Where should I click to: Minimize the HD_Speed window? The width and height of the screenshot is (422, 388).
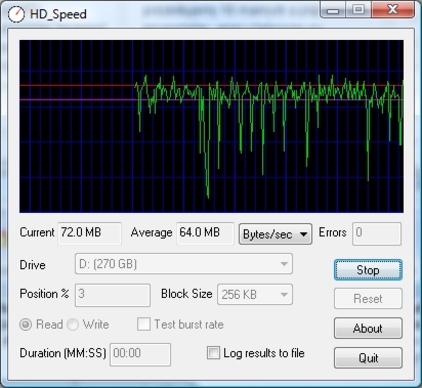[x=333, y=10]
